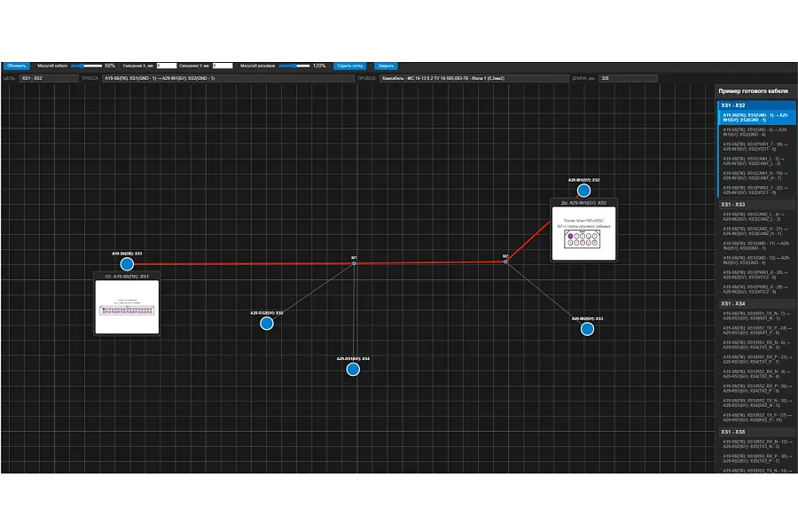Click the M1 junction point

354,263
